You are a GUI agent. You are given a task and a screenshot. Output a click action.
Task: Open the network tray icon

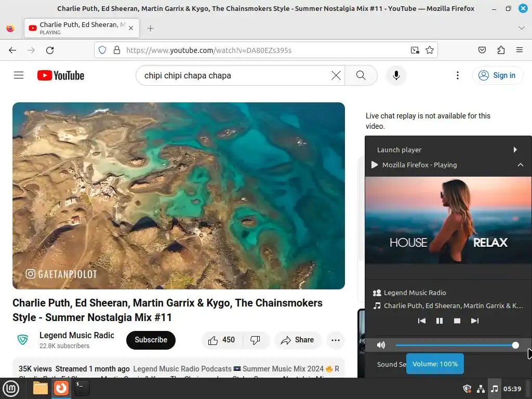[481, 389]
